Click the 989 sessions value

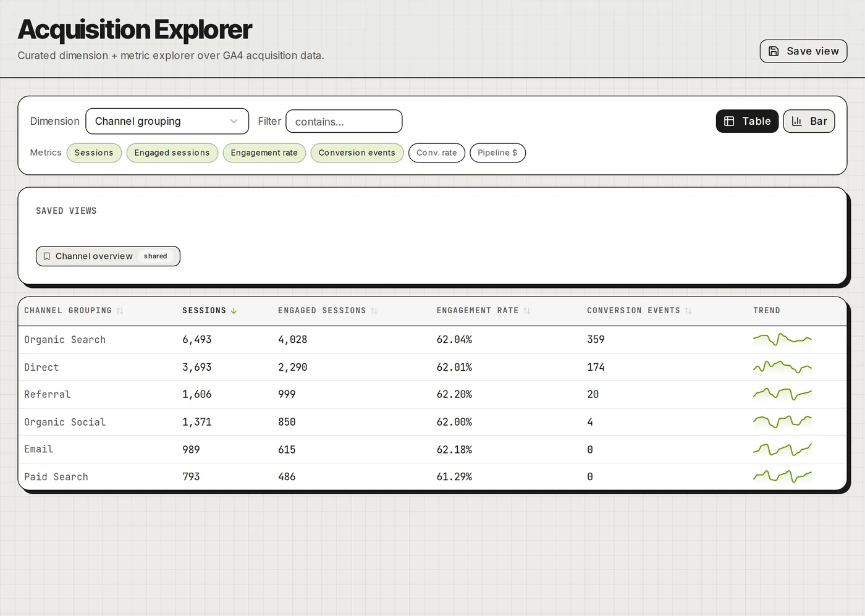click(191, 449)
